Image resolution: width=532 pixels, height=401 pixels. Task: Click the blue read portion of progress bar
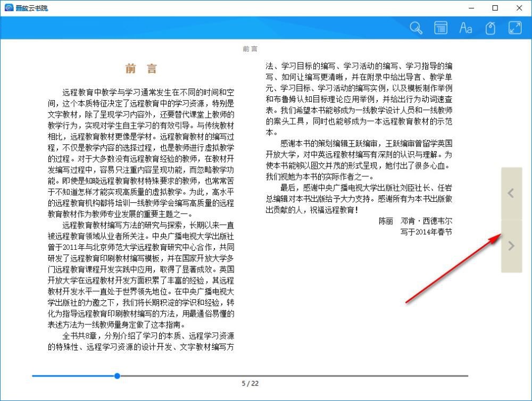(x=73, y=375)
